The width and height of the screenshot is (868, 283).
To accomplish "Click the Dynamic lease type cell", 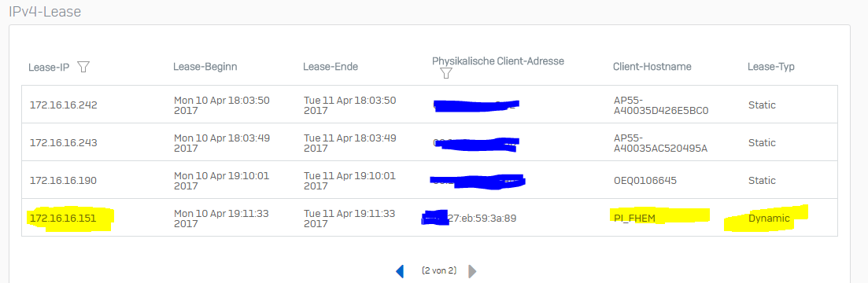I will (x=769, y=219).
